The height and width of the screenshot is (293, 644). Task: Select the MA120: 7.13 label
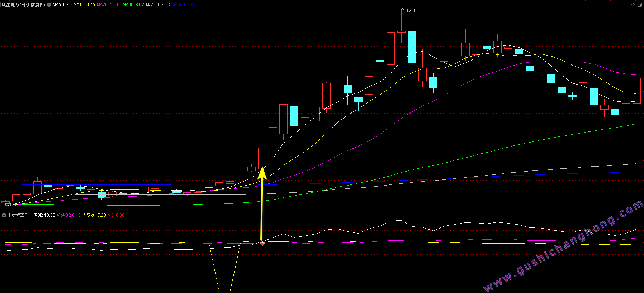158,5
